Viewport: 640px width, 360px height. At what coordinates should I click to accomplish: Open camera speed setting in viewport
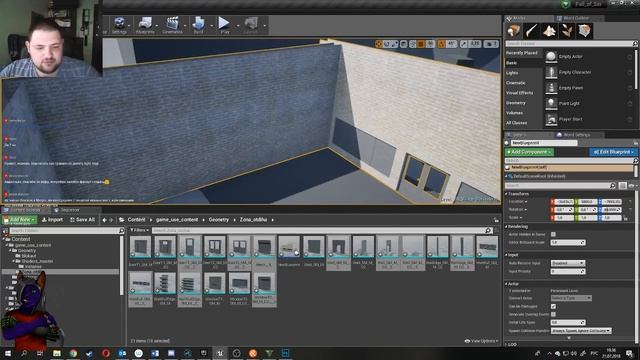(491, 44)
